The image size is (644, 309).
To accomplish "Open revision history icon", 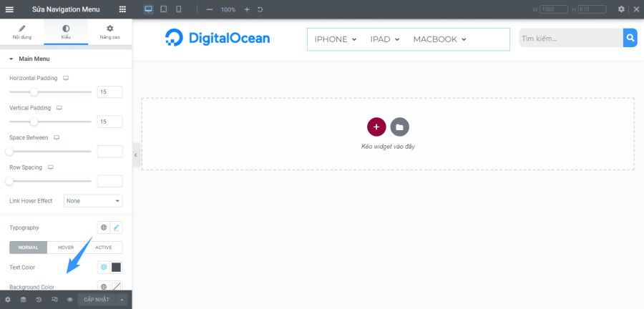I will point(39,300).
